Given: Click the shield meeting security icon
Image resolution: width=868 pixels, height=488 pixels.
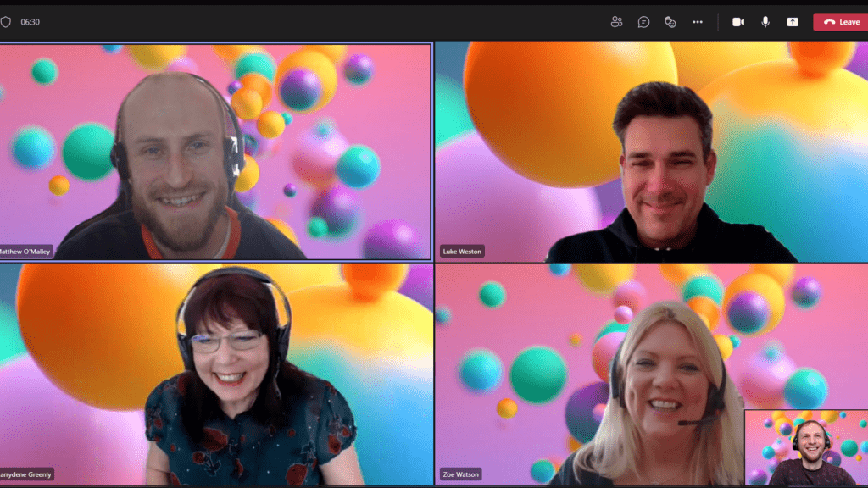Looking at the screenshot, I should point(6,22).
